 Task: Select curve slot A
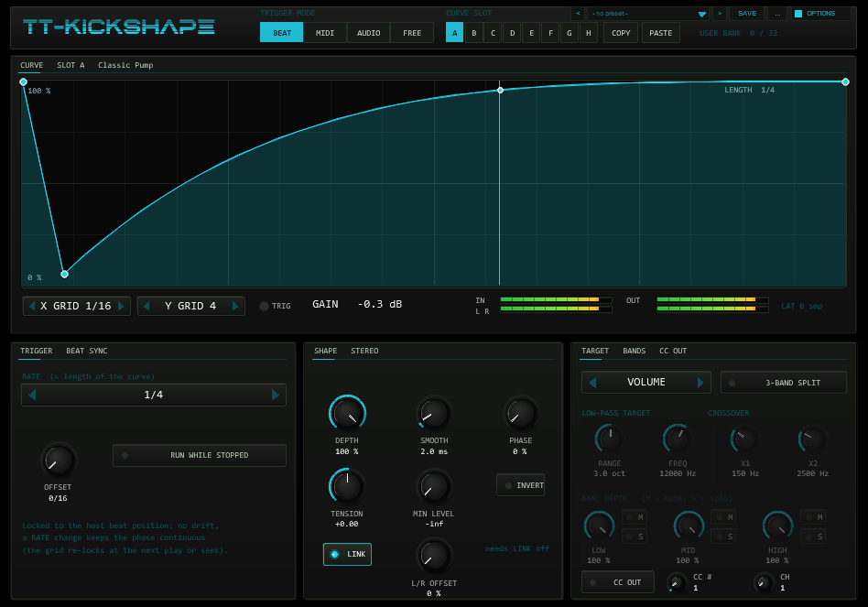pyautogui.click(x=454, y=33)
